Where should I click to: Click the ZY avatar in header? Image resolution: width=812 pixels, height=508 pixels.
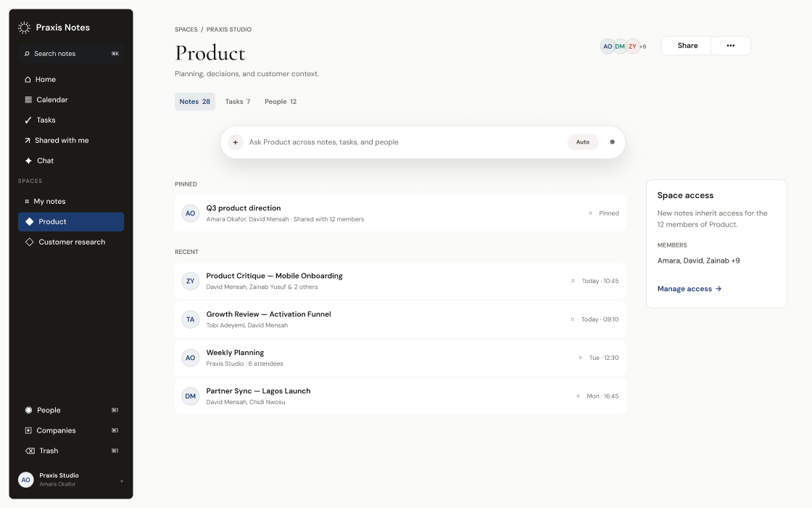click(632, 46)
